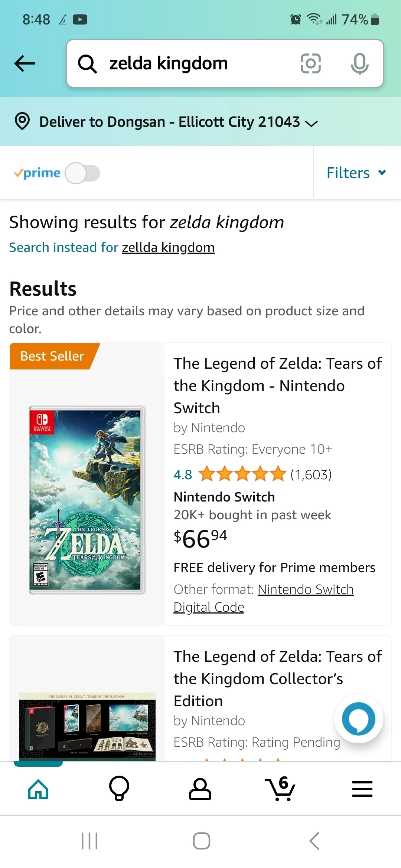Tap the microphone voice search icon
This screenshot has width=401, height=868.
click(x=359, y=63)
